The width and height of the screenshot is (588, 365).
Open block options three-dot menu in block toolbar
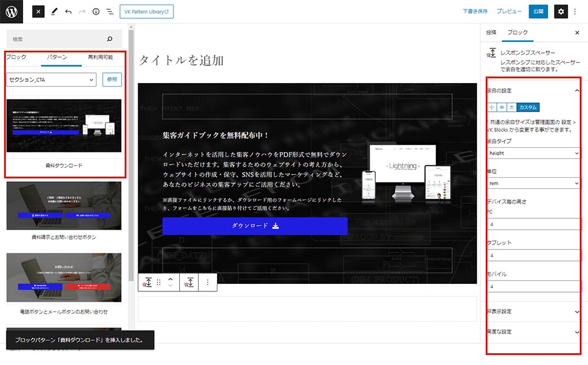[x=208, y=283]
